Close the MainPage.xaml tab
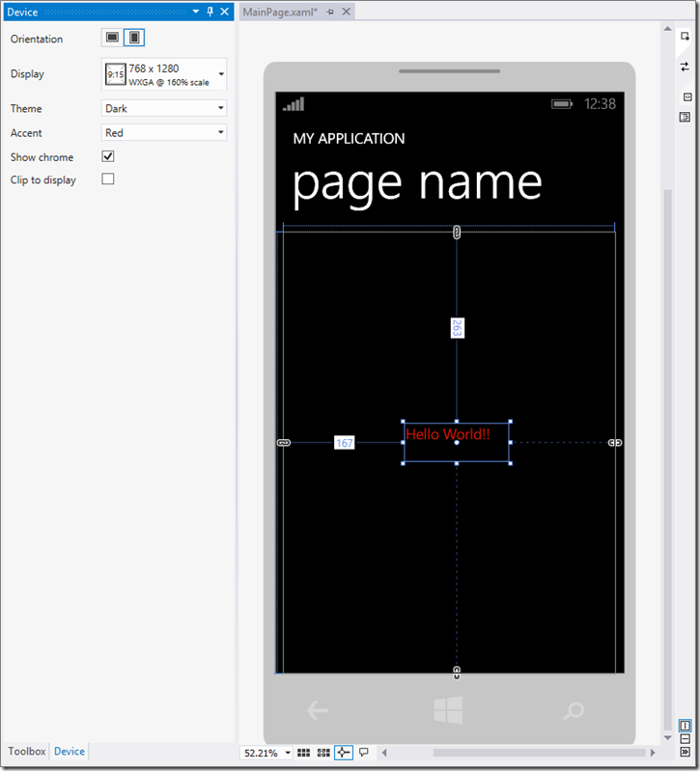 pyautogui.click(x=345, y=12)
